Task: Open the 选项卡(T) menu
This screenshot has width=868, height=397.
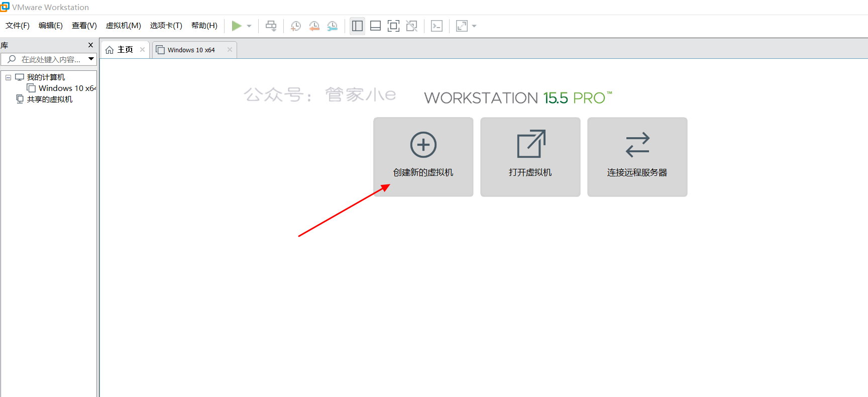Action: (166, 26)
